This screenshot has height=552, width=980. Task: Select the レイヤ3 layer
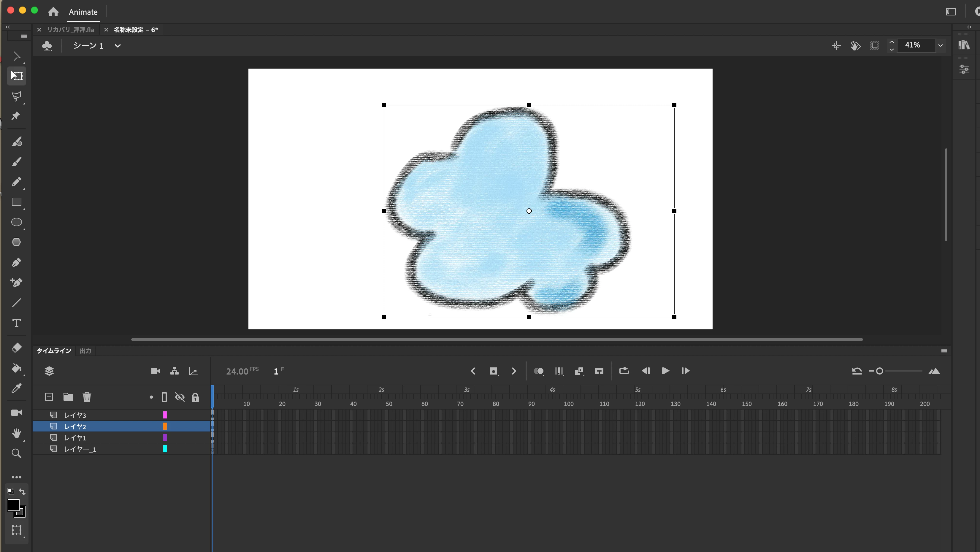[x=75, y=415]
